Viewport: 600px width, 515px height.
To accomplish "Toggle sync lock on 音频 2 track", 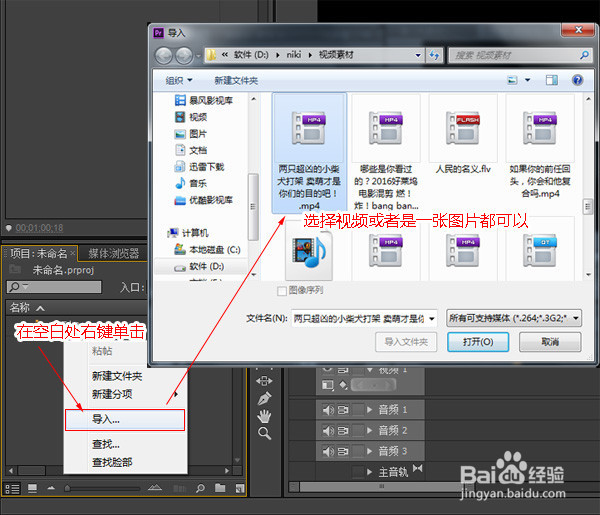I will click(343, 431).
